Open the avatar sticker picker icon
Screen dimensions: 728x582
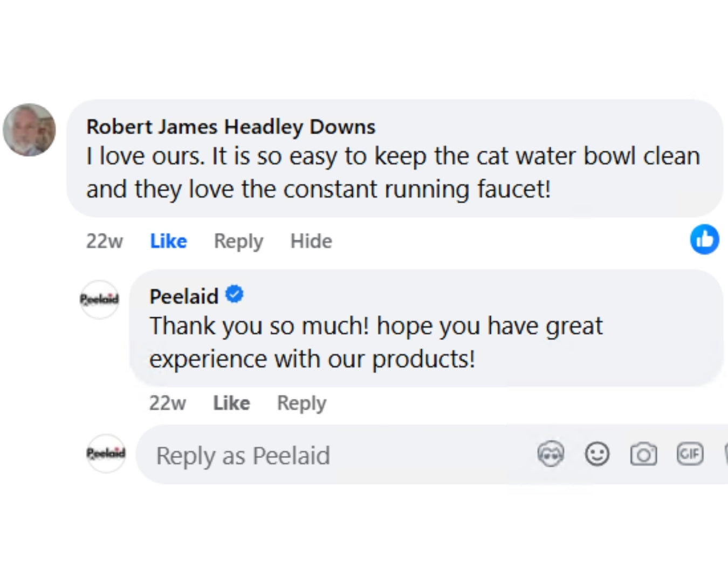click(x=551, y=454)
